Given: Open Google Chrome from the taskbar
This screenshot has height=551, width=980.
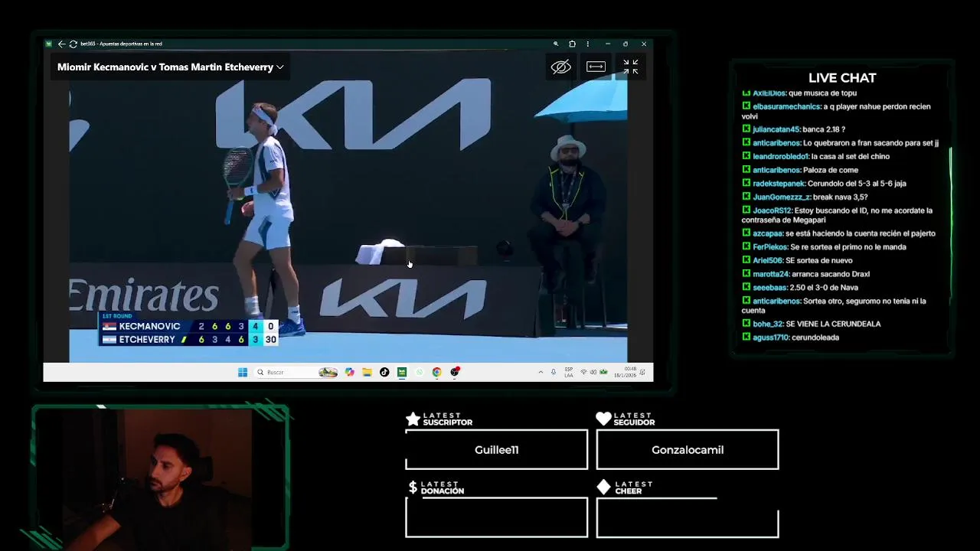Looking at the screenshot, I should 436,372.
